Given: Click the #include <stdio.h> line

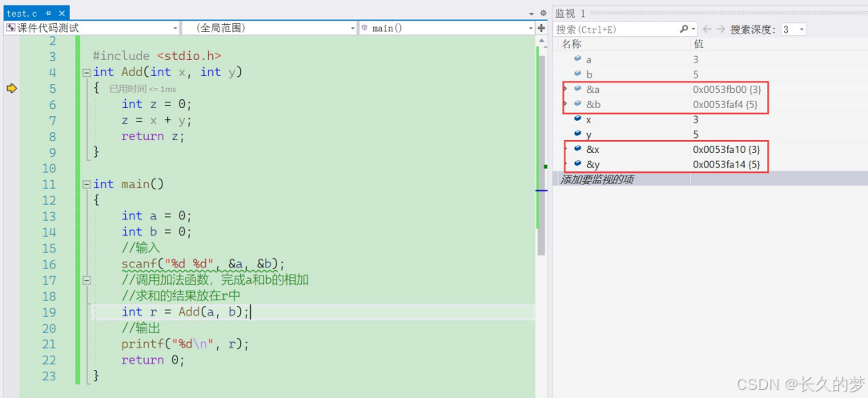Looking at the screenshot, I should pyautogui.click(x=157, y=56).
